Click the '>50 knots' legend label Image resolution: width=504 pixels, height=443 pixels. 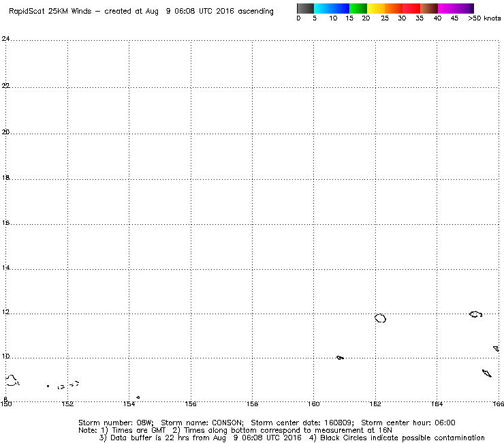(x=484, y=18)
